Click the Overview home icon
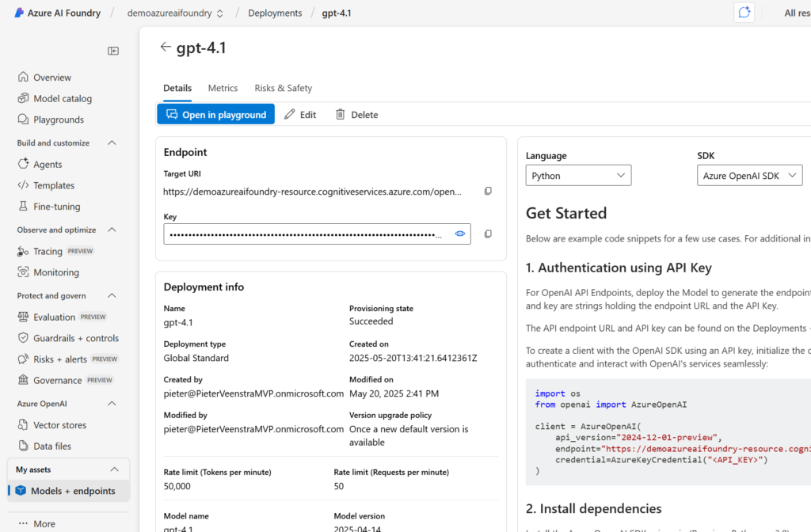The image size is (811, 532). (23, 77)
